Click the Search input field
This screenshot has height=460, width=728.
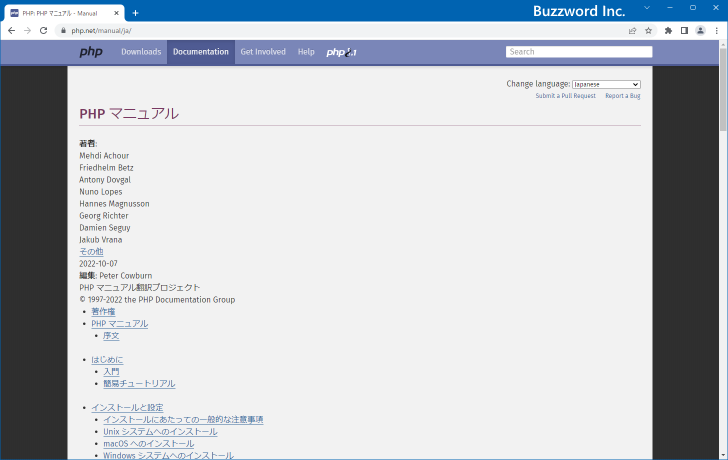coord(579,52)
